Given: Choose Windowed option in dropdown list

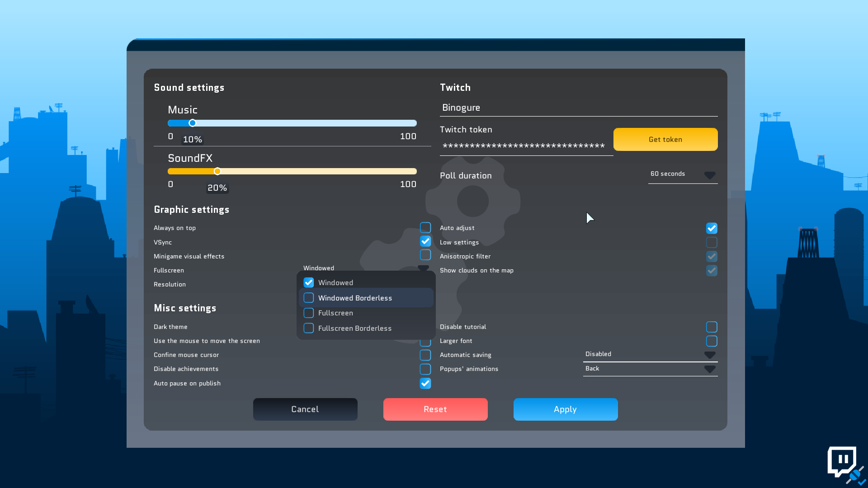Looking at the screenshot, I should 366,282.
